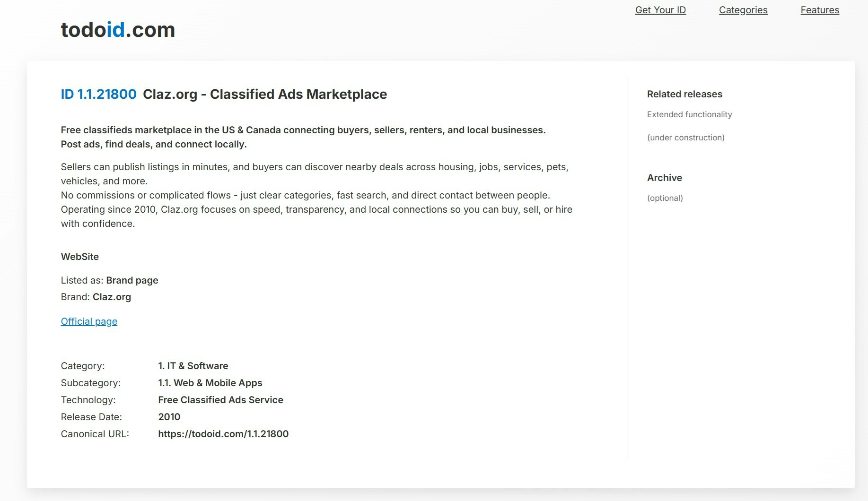Image resolution: width=868 pixels, height=501 pixels.
Task: Open the Features page
Action: 819,10
